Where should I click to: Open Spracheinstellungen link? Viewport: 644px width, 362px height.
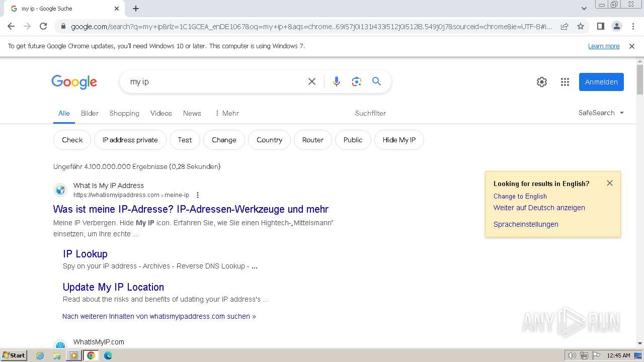(526, 224)
